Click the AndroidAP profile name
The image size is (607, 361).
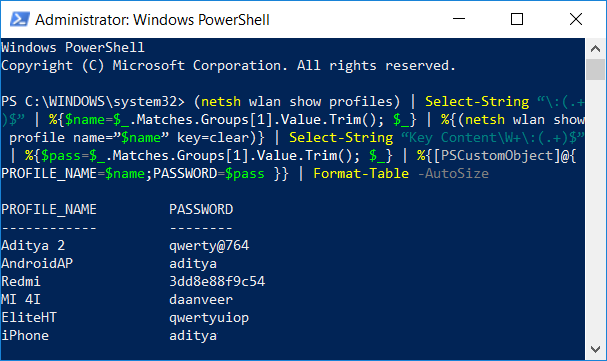(37, 263)
